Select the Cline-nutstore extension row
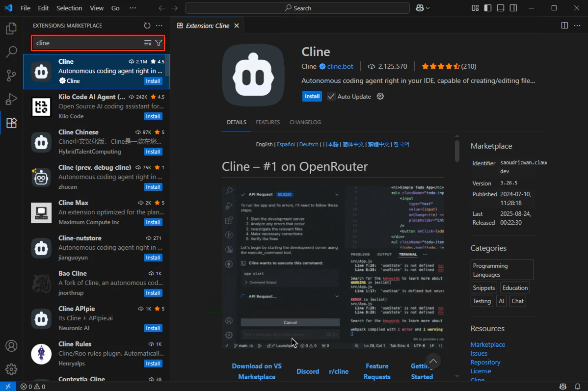 [x=96, y=248]
